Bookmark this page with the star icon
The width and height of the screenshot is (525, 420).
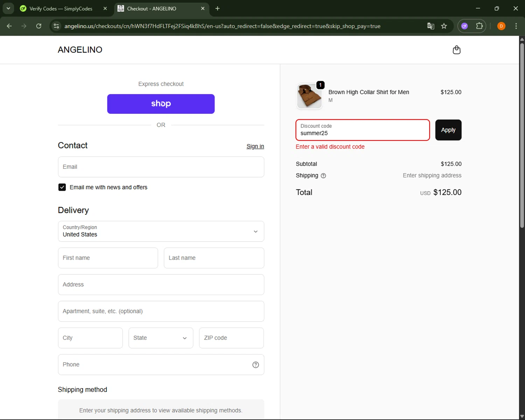[444, 26]
